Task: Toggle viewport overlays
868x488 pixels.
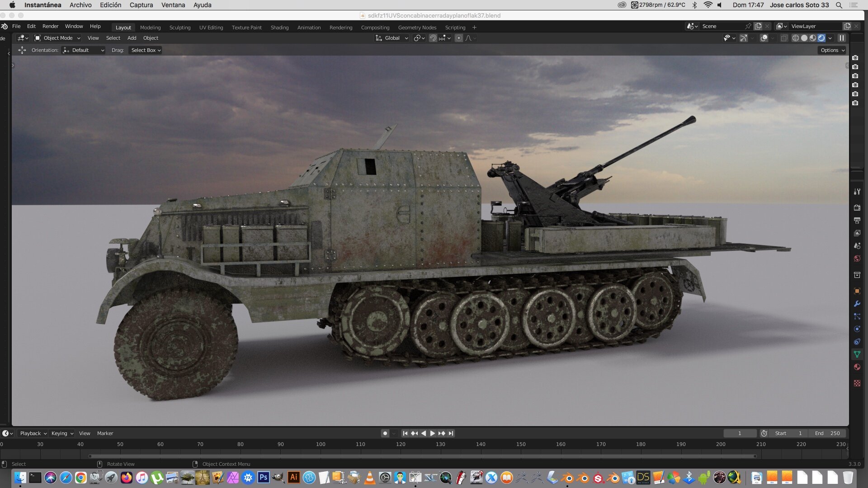Action: 764,38
